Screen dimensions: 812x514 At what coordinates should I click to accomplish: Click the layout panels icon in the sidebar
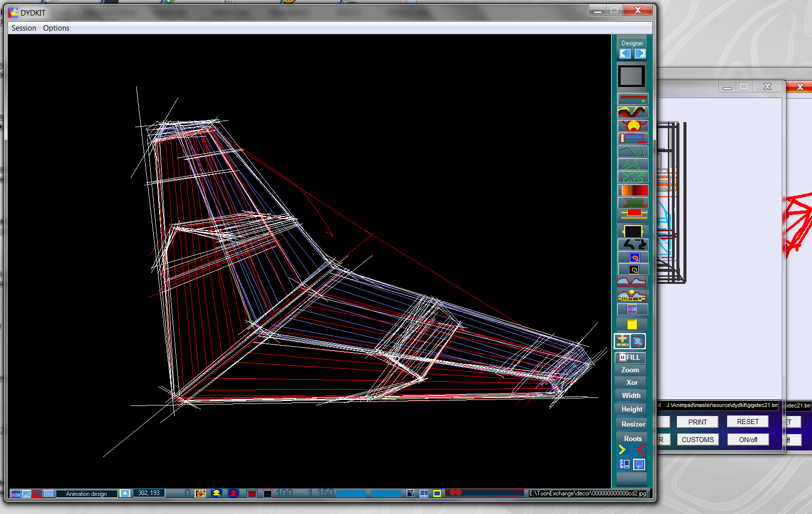coord(625,464)
